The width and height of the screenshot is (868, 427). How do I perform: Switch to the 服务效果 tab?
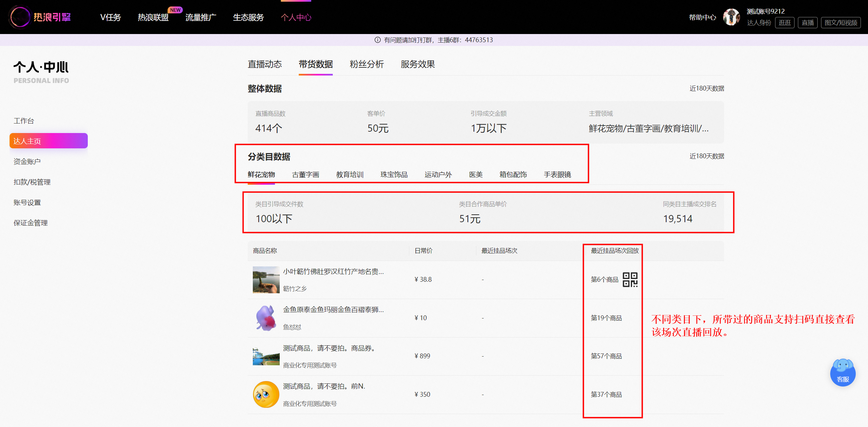click(418, 64)
